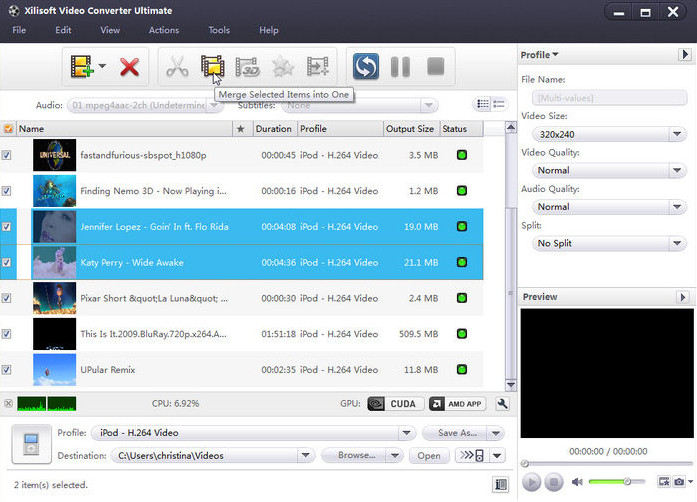Toggle the select-all checkbox in header
Screen dimensions: 697x502
[8, 129]
